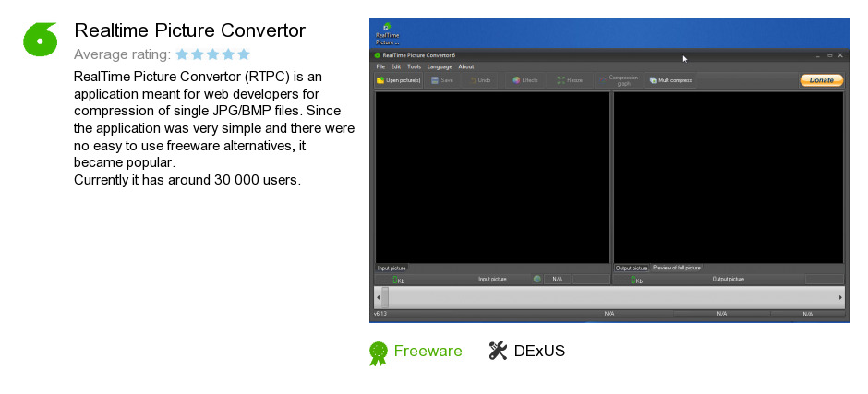868x394 pixels.
Task: Click the v6.13 version label
Action: click(x=380, y=314)
